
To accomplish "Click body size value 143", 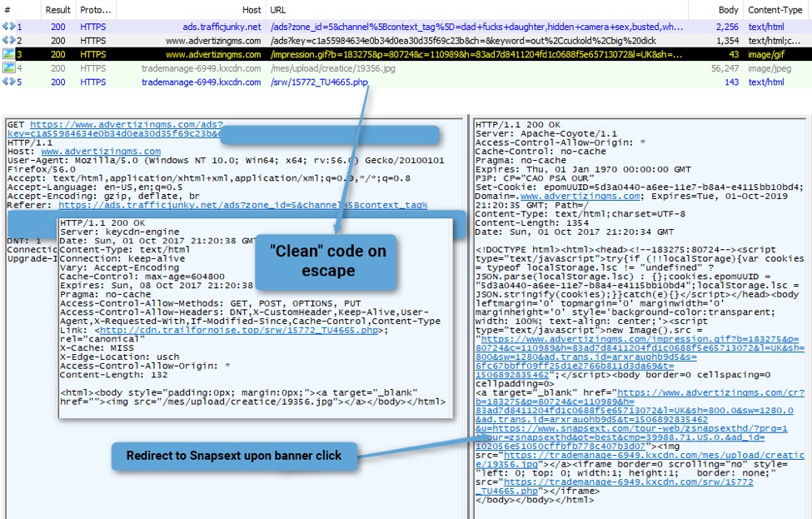I will point(732,82).
